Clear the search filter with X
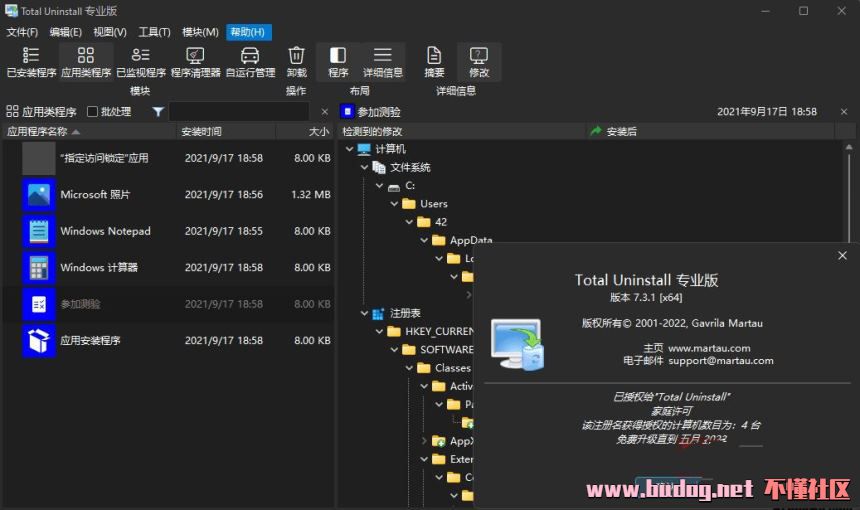The width and height of the screenshot is (860, 510). pyautogui.click(x=325, y=112)
